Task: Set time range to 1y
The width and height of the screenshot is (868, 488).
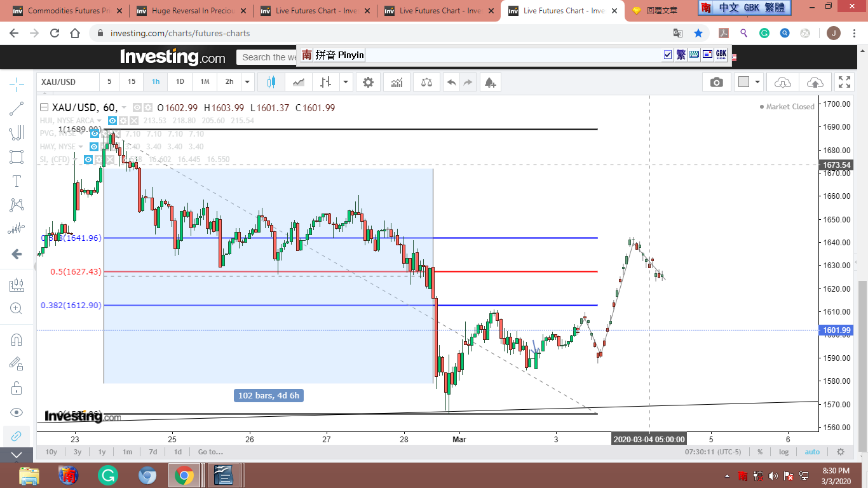Action: point(102,452)
